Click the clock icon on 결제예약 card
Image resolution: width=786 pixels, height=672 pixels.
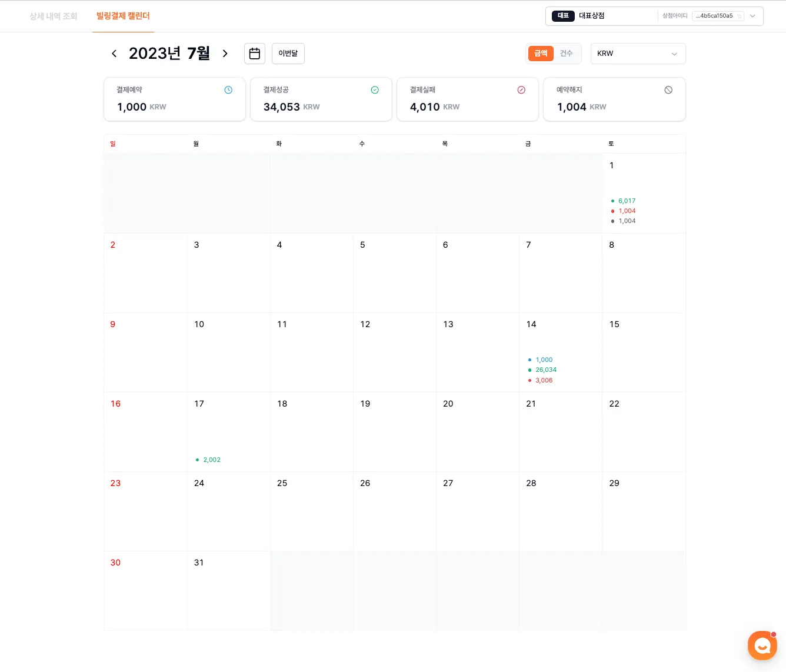228,90
